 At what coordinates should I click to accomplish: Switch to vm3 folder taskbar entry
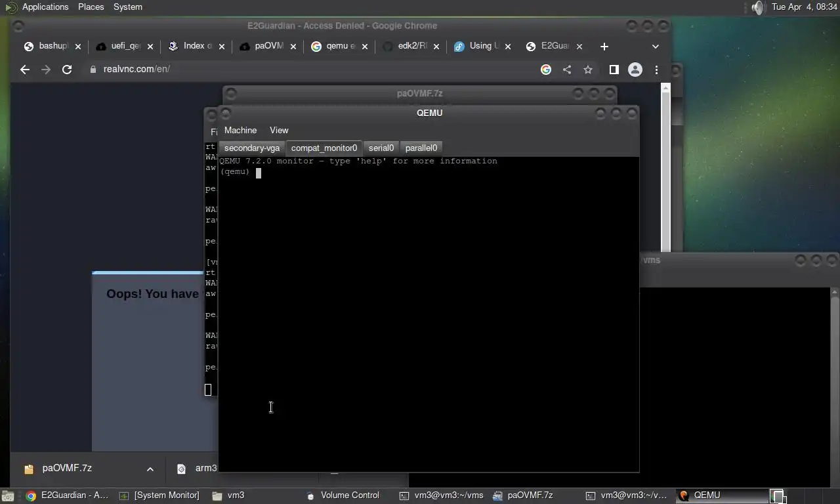[253, 495]
